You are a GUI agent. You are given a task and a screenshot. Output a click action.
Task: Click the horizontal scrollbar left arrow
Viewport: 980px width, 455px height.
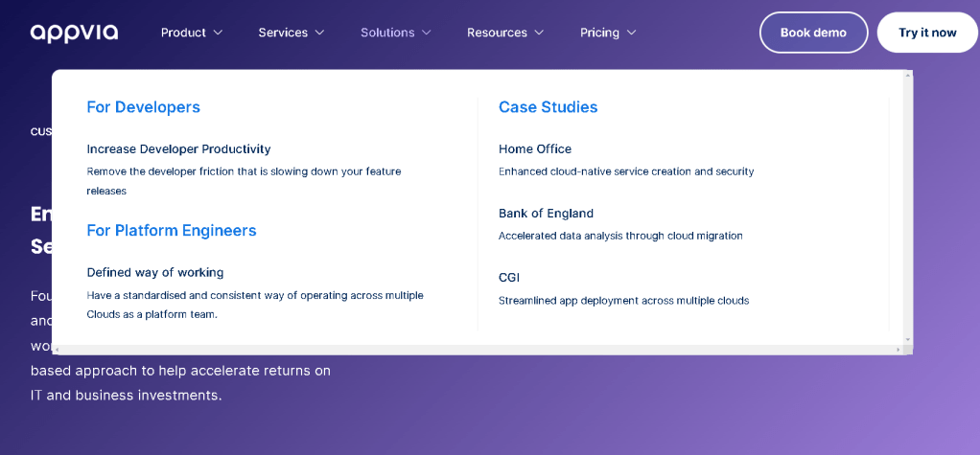(x=57, y=350)
